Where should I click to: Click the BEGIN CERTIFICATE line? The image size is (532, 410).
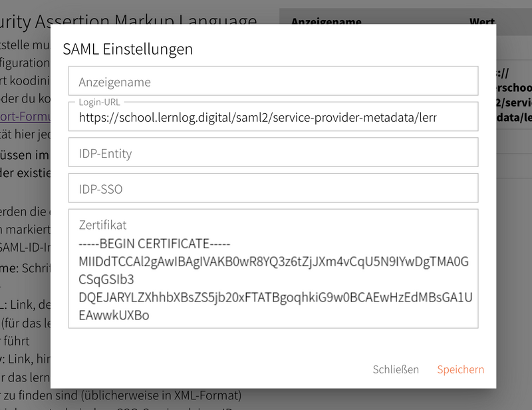154,244
